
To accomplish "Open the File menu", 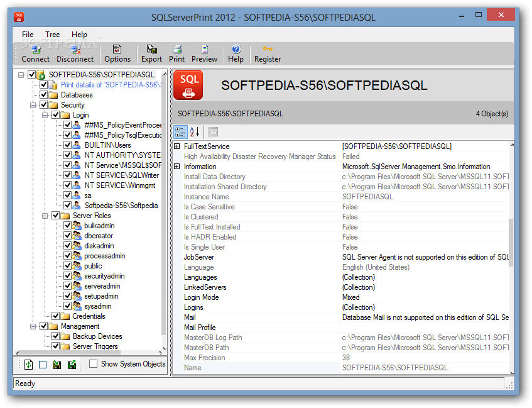I will pyautogui.click(x=28, y=35).
